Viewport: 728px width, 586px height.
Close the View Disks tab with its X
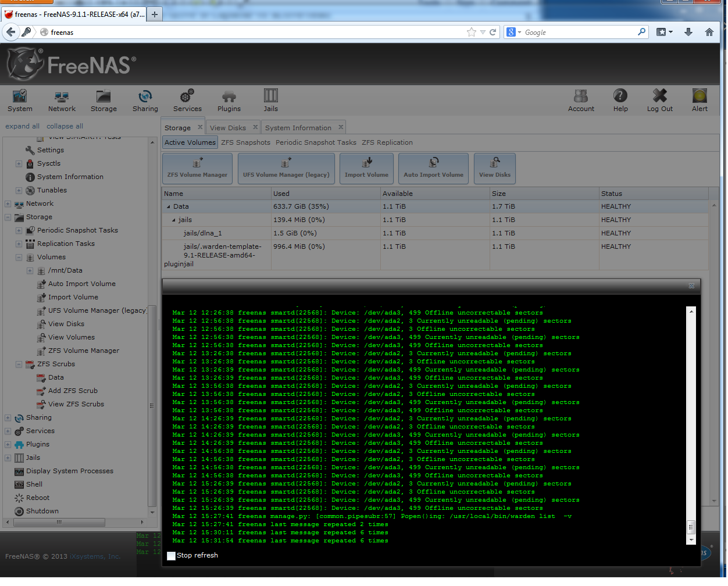(x=255, y=127)
